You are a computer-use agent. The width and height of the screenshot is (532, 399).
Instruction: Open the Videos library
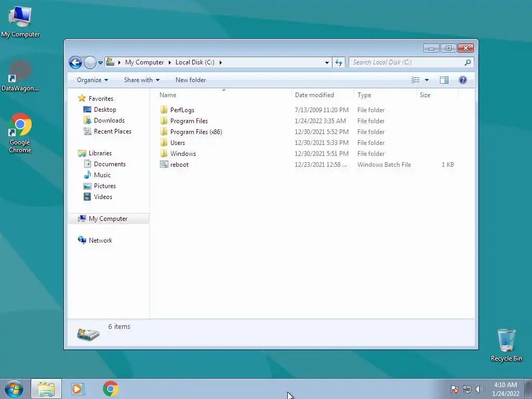click(x=103, y=197)
